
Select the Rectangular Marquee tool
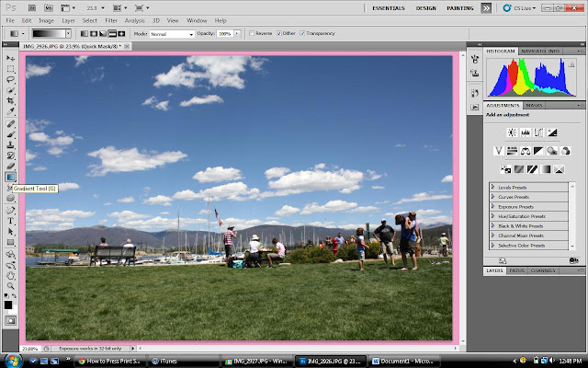tap(10, 69)
